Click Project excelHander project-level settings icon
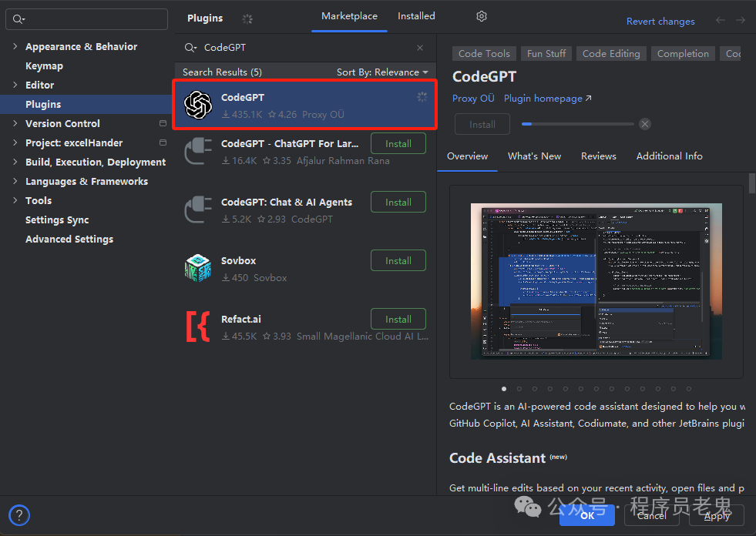The width and height of the screenshot is (756, 536). point(163,142)
